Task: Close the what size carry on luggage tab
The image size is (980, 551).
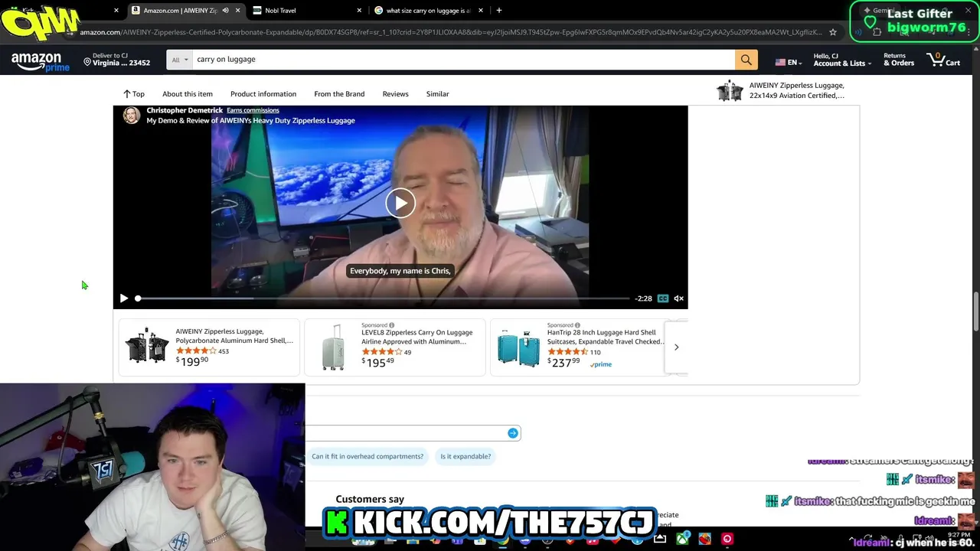Action: 481,11
